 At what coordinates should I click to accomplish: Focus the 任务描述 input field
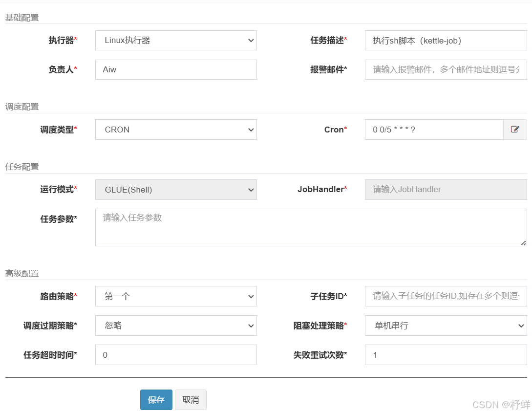click(x=446, y=41)
